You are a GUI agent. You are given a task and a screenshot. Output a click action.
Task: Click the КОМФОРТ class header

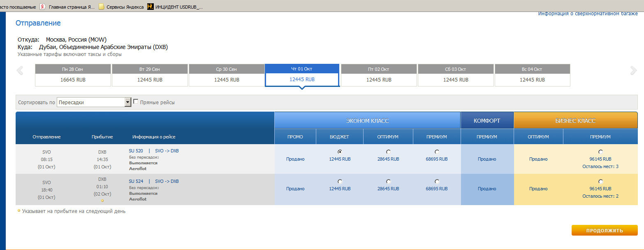pyautogui.click(x=487, y=121)
